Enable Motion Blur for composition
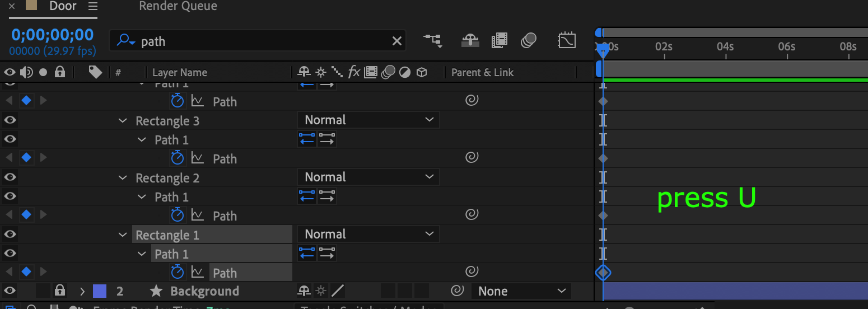868x309 pixels. (x=529, y=40)
